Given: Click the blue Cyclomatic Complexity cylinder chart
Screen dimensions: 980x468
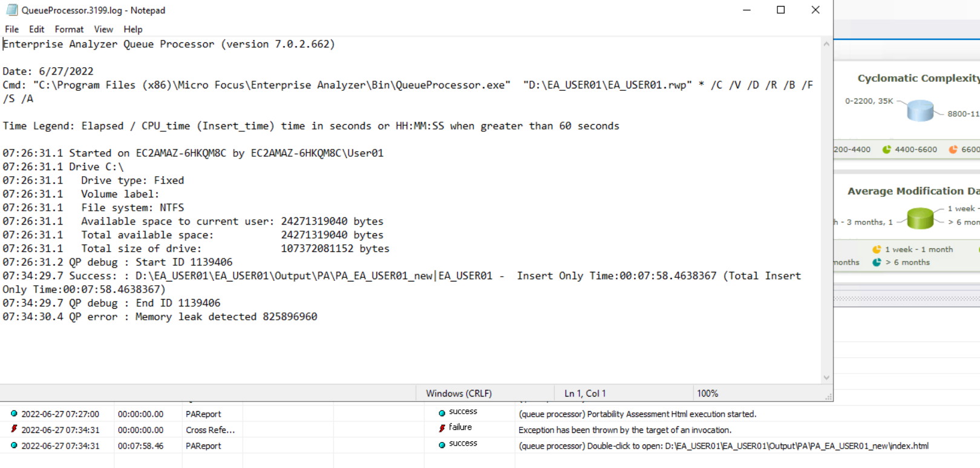Looking at the screenshot, I should pyautogui.click(x=920, y=110).
